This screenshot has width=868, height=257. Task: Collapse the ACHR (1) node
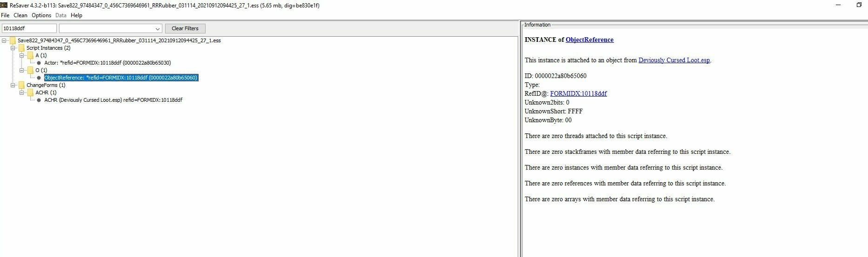[22, 92]
